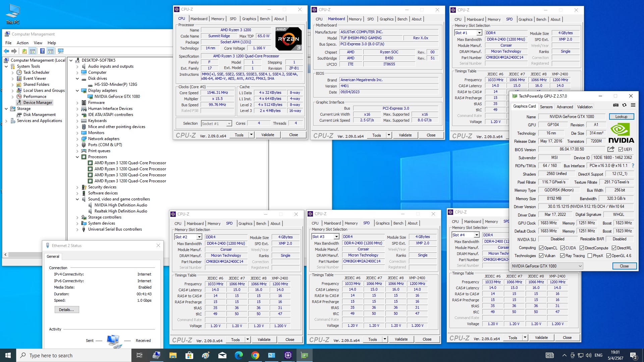
Task: Expand the Audio inputs and outputs node
Action: 77,67
